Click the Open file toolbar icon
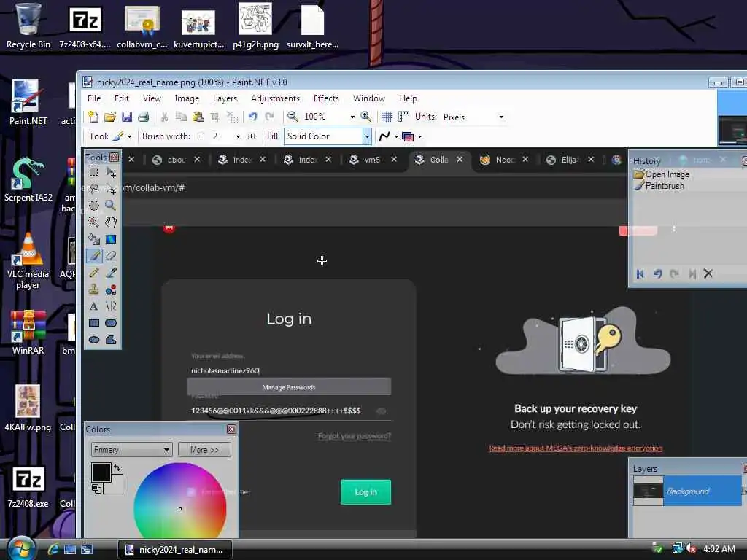The width and height of the screenshot is (747, 560). click(110, 117)
